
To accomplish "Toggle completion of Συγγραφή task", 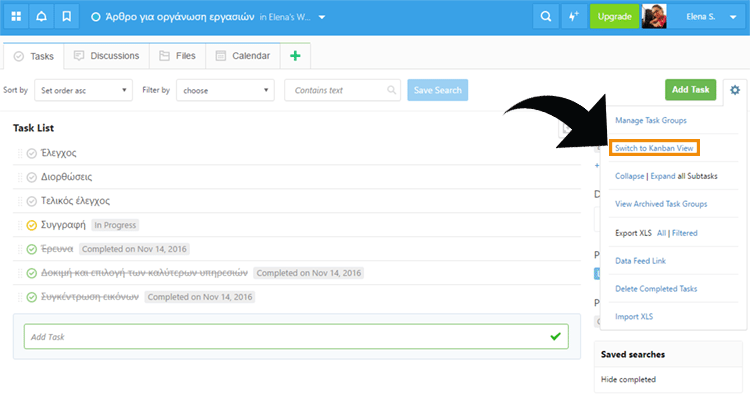I will pyautogui.click(x=32, y=225).
